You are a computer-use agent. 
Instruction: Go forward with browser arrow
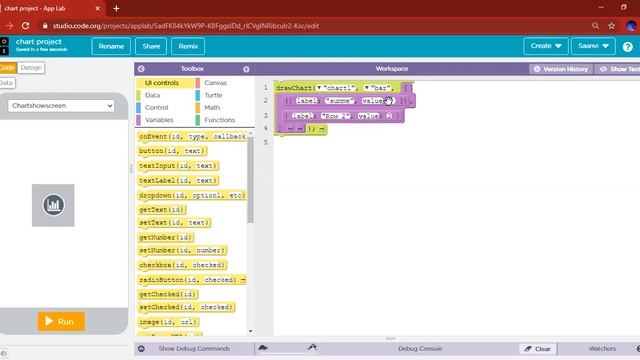click(x=9, y=26)
